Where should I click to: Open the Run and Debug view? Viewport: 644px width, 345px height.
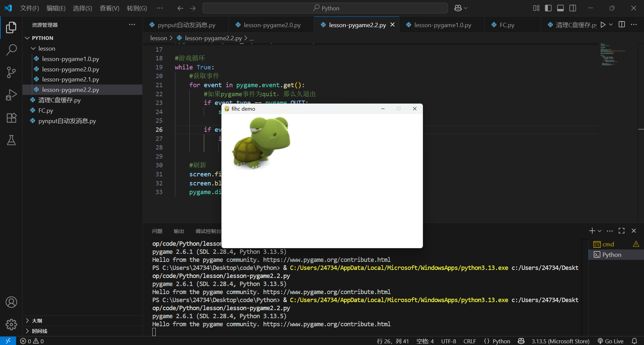(11, 95)
